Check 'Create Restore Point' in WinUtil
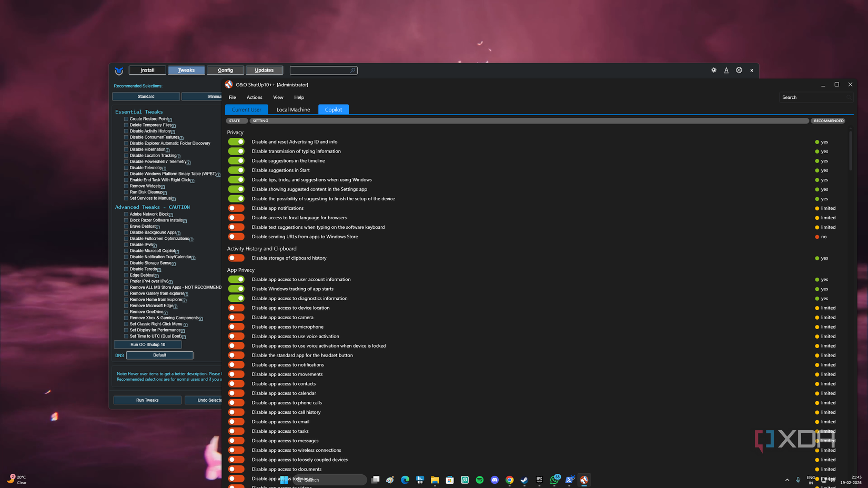 tap(126, 119)
